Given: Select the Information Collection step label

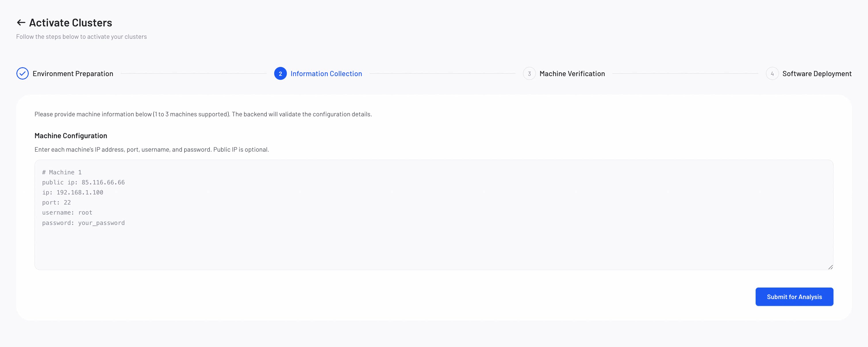Looking at the screenshot, I should (326, 74).
